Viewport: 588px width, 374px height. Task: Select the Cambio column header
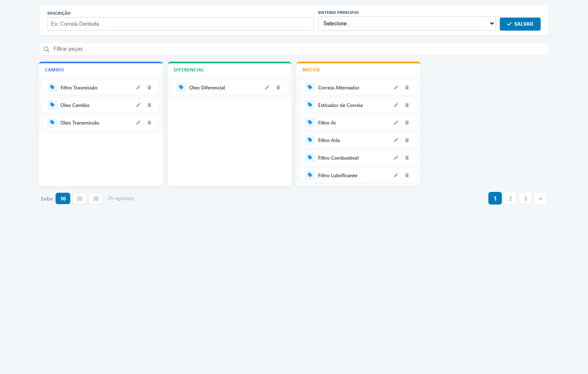click(55, 70)
